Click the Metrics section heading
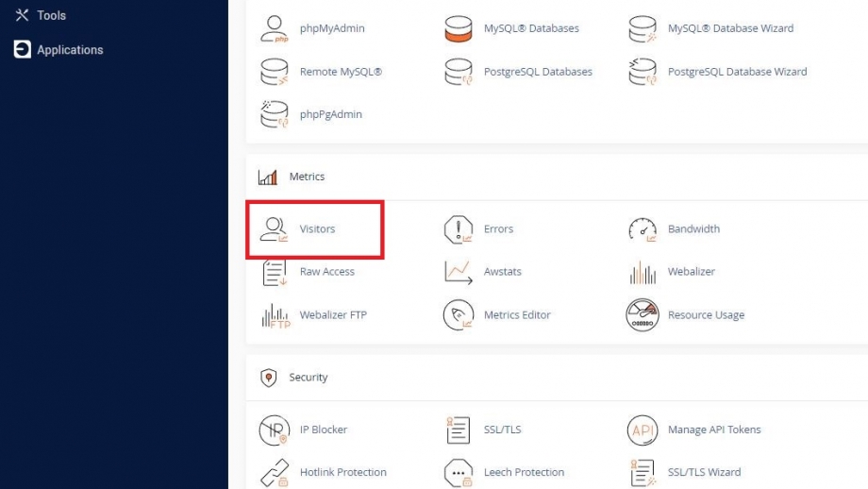The height and width of the screenshot is (489, 868). pyautogui.click(x=307, y=177)
